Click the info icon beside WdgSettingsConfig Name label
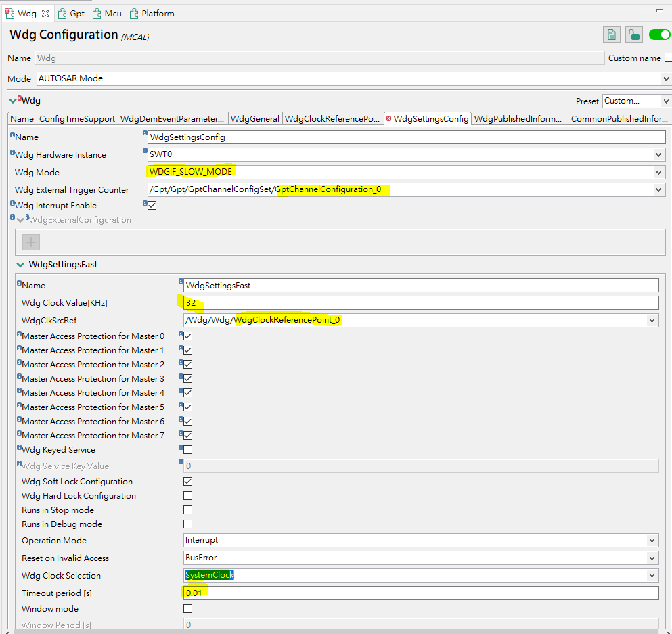The height and width of the screenshot is (634, 672). point(12,135)
